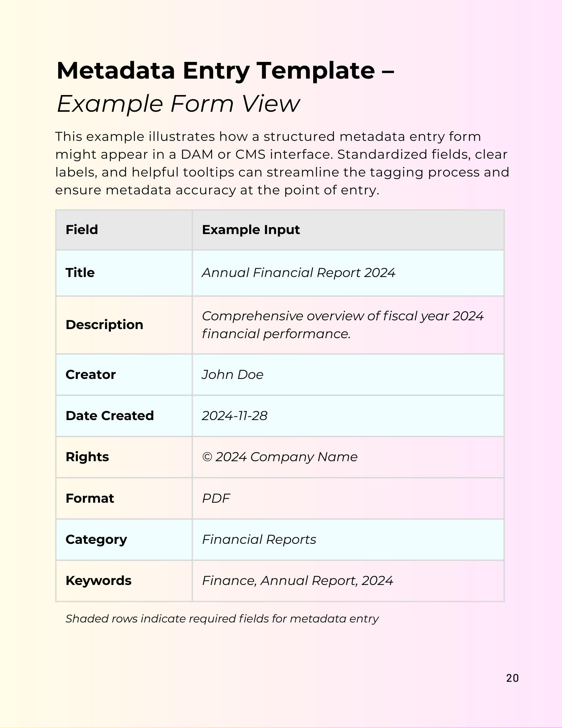Click the 'Financial Reports' category value
The width and height of the screenshot is (562, 728).
(259, 539)
